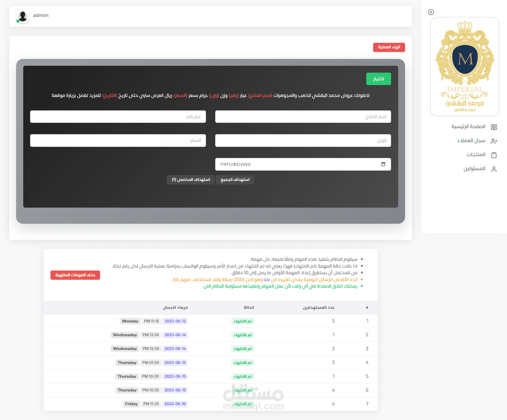Click the clipboard icon beside products
507x420 pixels.
point(494,155)
